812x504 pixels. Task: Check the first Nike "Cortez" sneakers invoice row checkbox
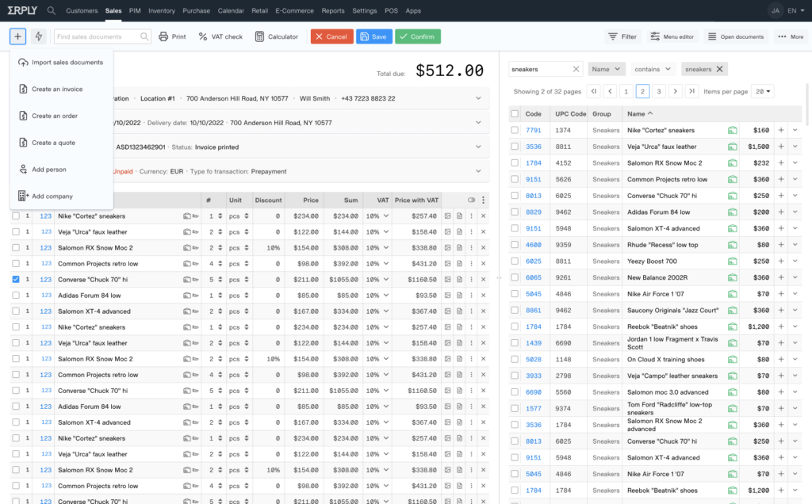16,216
